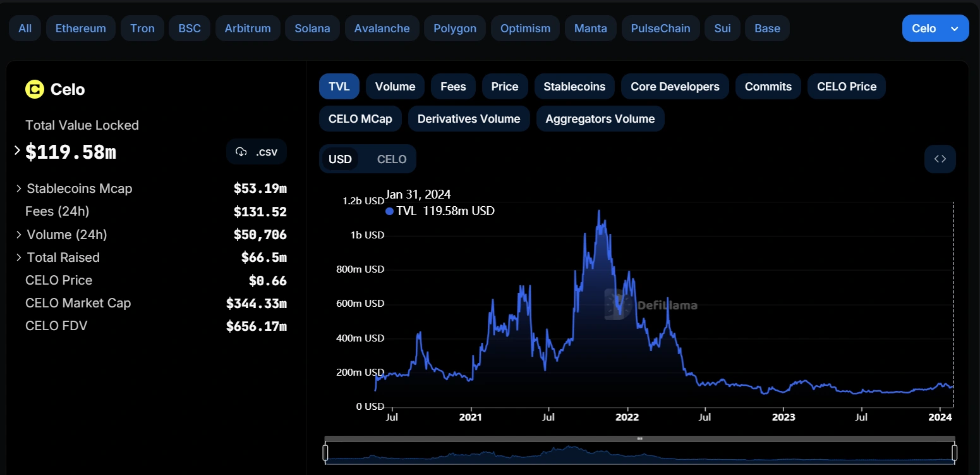The height and width of the screenshot is (475, 980).
Task: Click the chart peak near late 2021
Action: click(x=598, y=211)
